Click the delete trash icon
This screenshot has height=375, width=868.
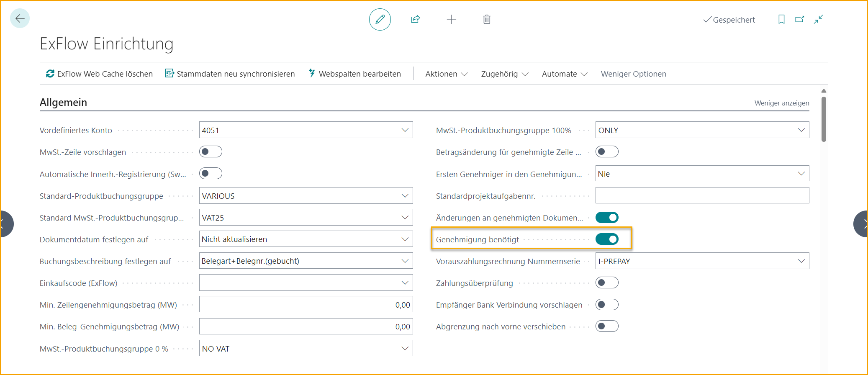click(487, 19)
